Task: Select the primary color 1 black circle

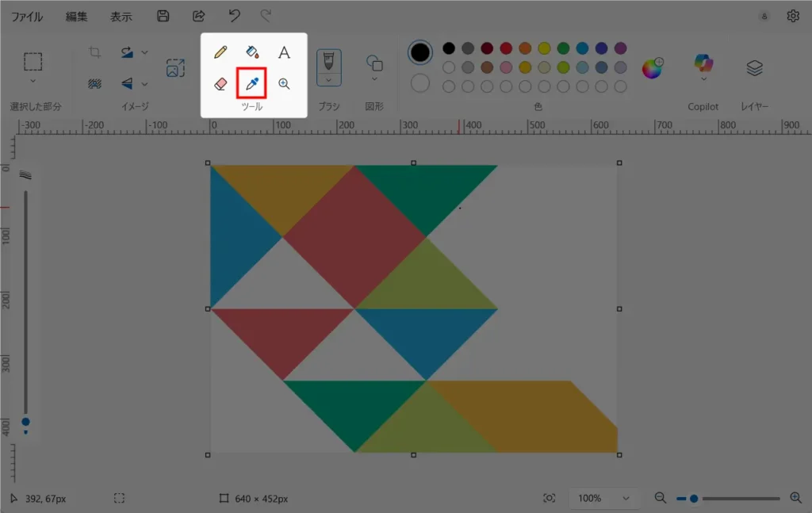Action: [x=420, y=52]
